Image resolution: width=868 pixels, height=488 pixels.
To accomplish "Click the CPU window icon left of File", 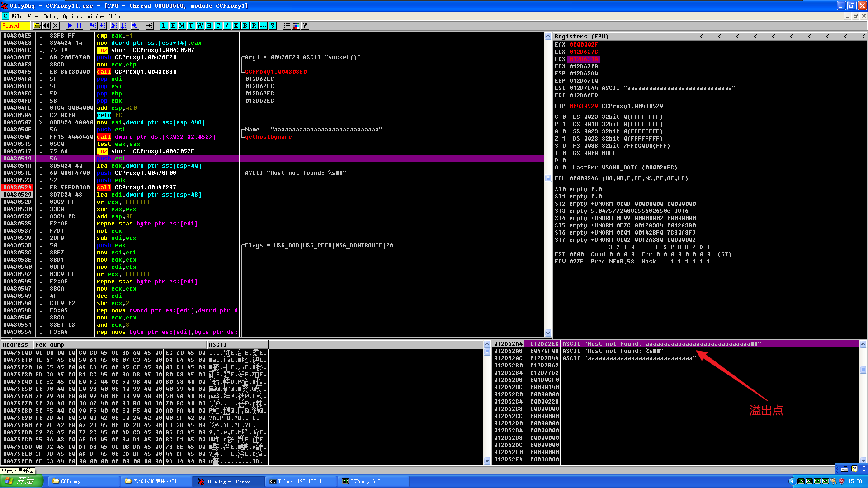I will pos(5,16).
